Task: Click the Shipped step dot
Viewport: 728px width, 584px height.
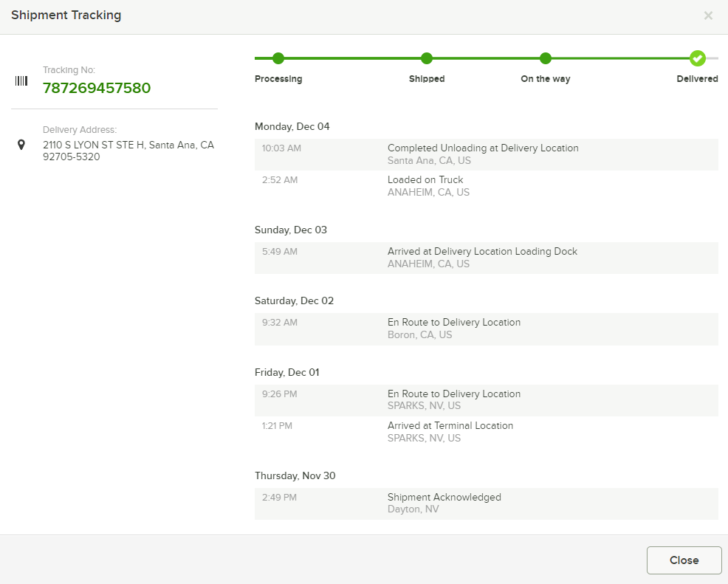Action: click(427, 58)
